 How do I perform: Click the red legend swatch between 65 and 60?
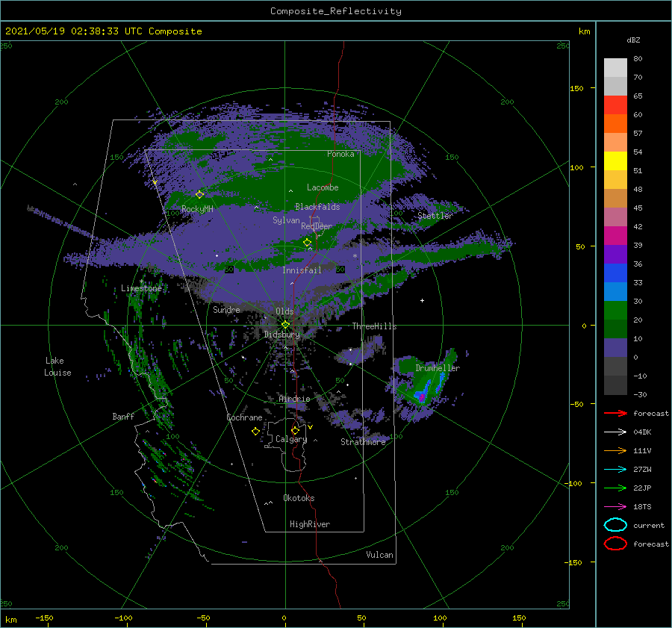click(x=615, y=105)
